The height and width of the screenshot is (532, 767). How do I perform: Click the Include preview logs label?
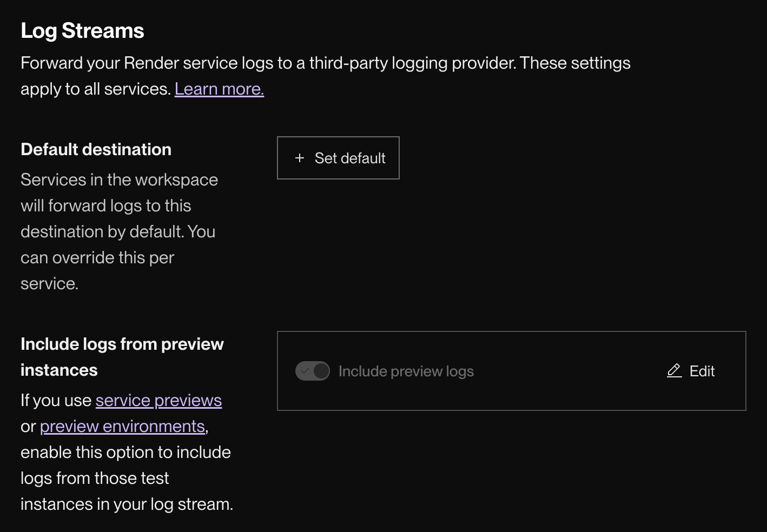[x=406, y=371]
